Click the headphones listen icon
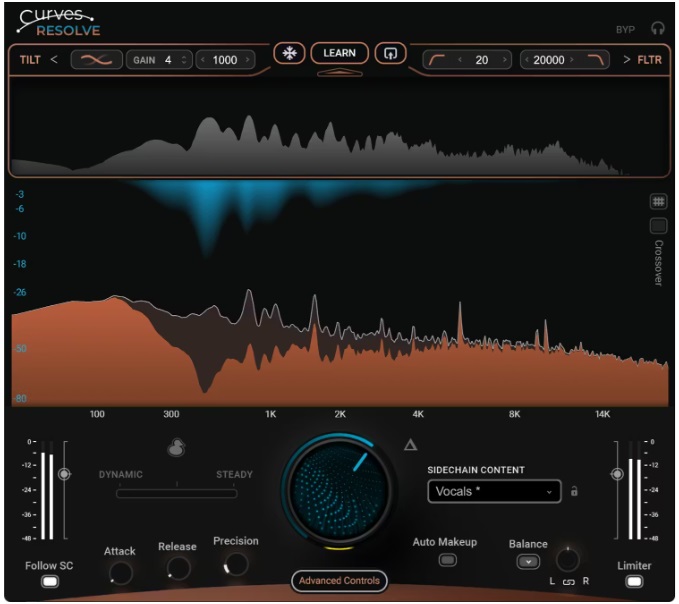This screenshot has height=604, width=679. click(x=658, y=29)
